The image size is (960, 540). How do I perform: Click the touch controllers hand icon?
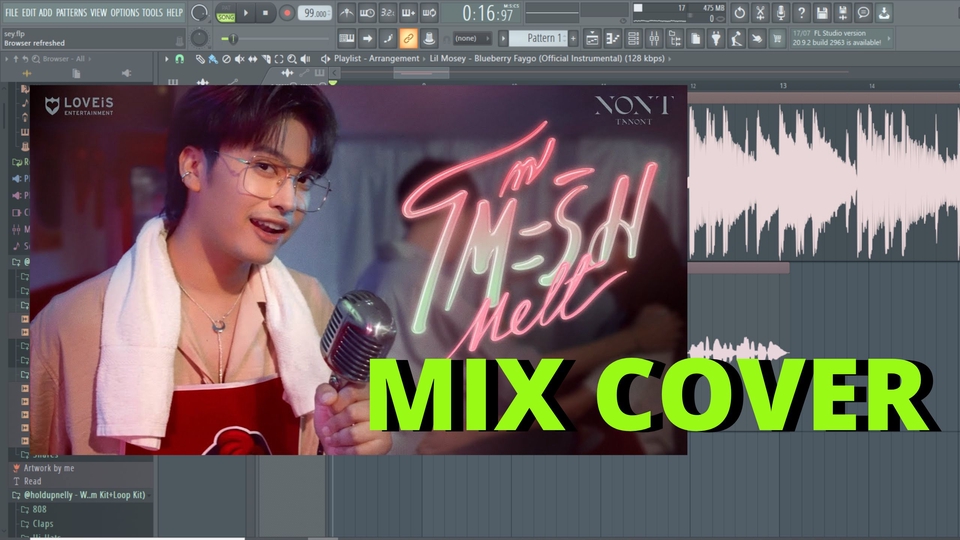click(x=757, y=39)
